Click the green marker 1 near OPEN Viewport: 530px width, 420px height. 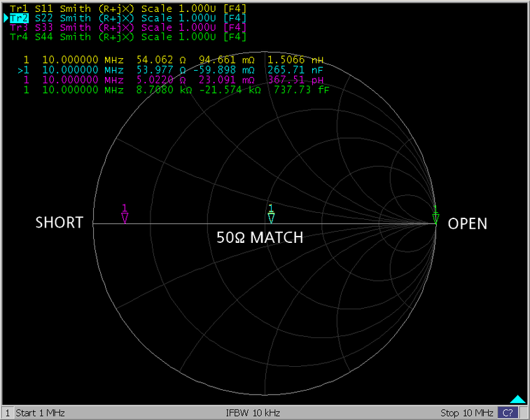(435, 218)
